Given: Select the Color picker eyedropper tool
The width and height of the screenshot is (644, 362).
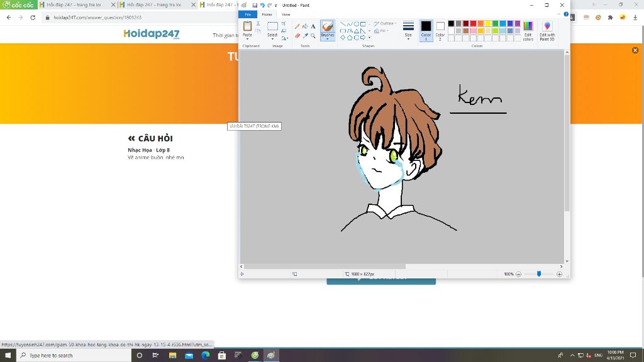Looking at the screenshot, I should click(x=305, y=36).
